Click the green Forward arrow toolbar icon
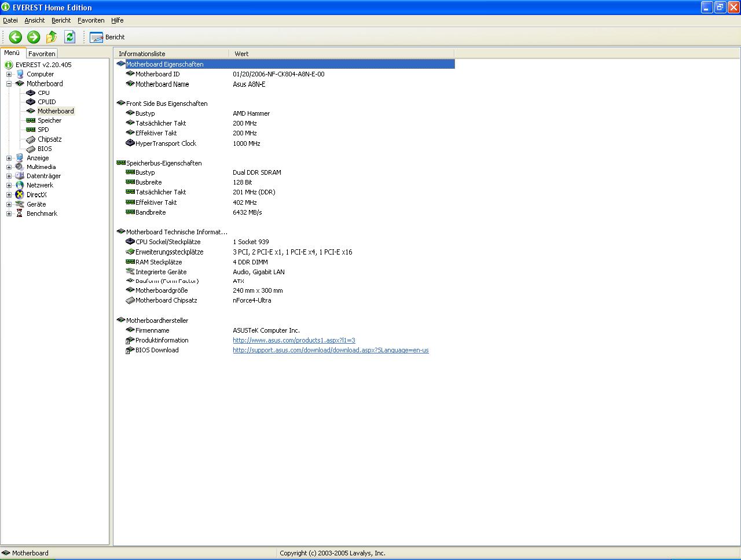741x560 pixels. [x=34, y=37]
